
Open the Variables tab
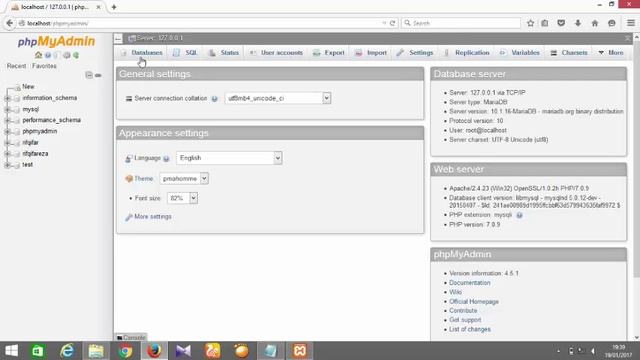click(x=520, y=53)
